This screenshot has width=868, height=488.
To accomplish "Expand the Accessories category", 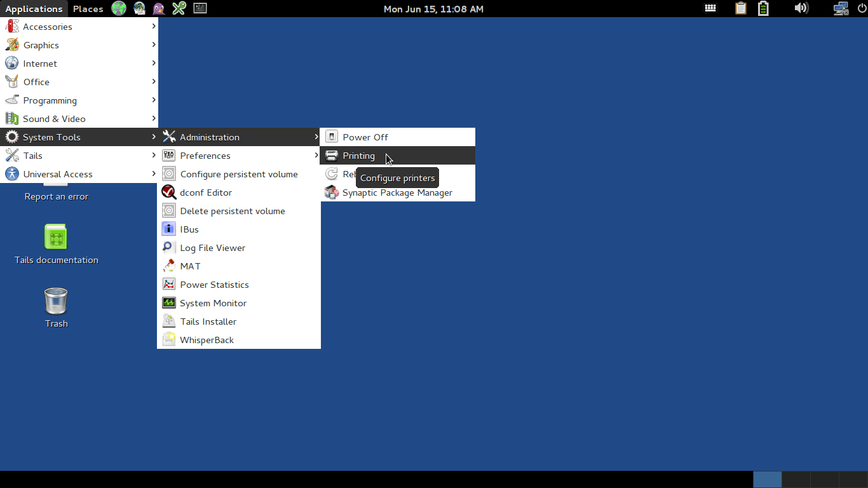I will [x=79, y=27].
